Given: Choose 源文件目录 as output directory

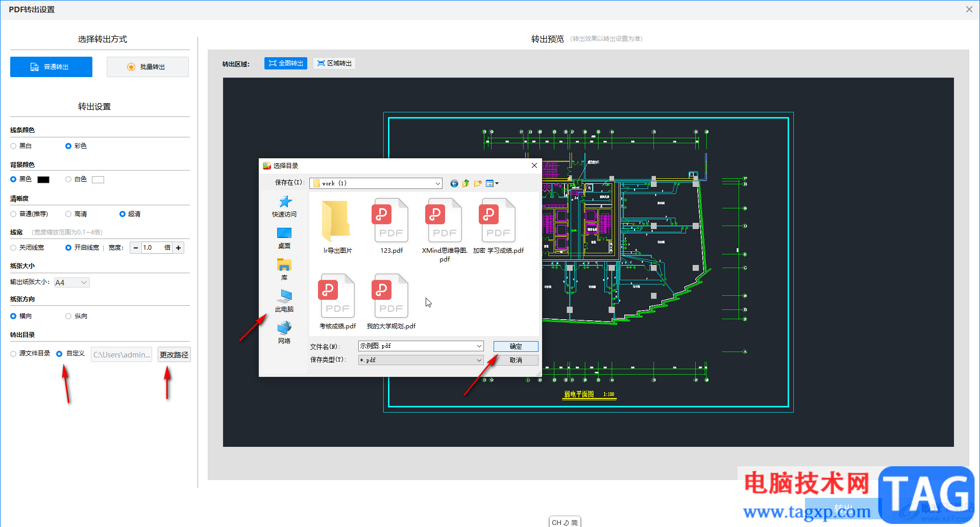Looking at the screenshot, I should [x=30, y=353].
